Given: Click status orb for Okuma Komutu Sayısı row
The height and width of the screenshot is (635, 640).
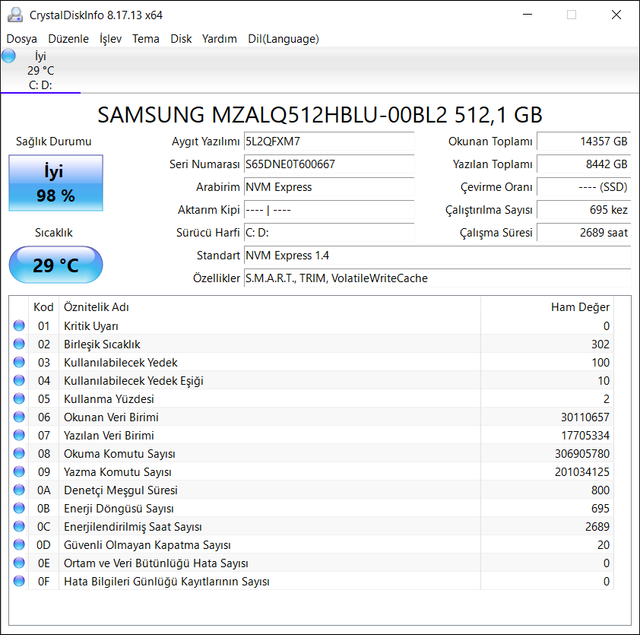Looking at the screenshot, I should [x=19, y=453].
